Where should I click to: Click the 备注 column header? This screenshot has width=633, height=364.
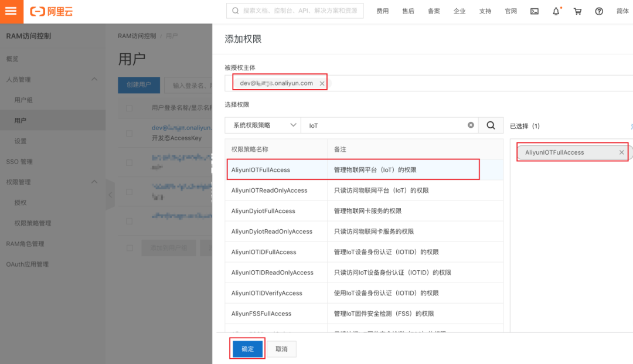[x=340, y=149]
